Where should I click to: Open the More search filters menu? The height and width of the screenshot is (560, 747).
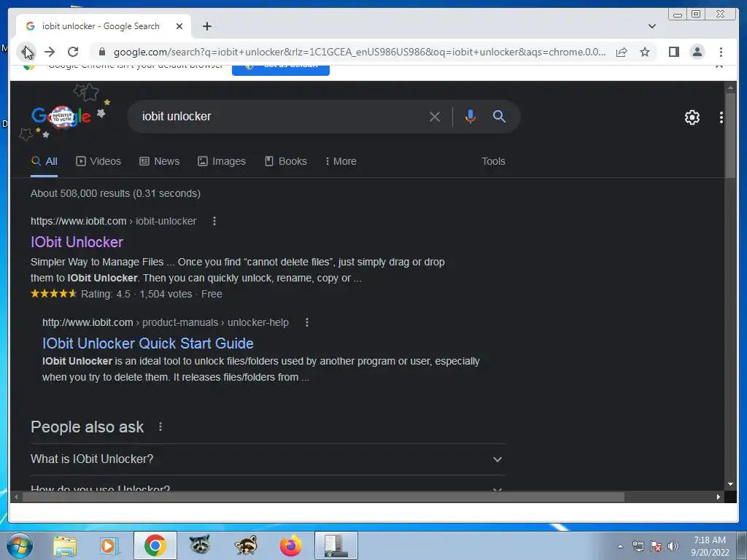point(341,161)
